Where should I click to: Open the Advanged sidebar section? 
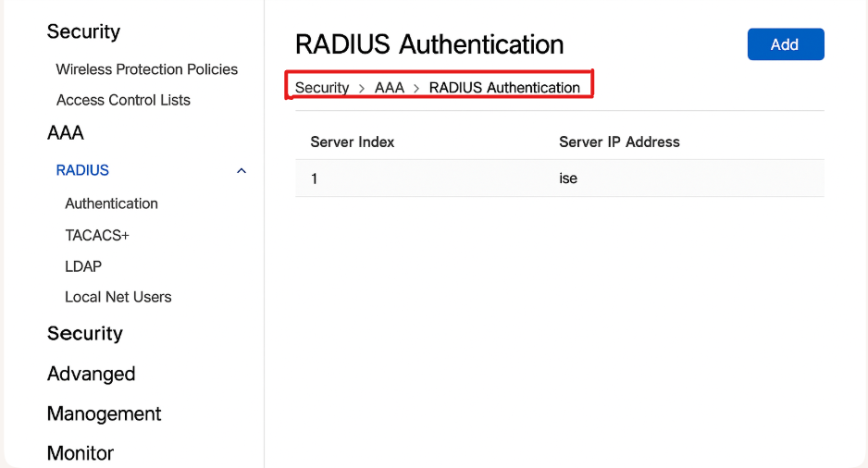pos(91,374)
